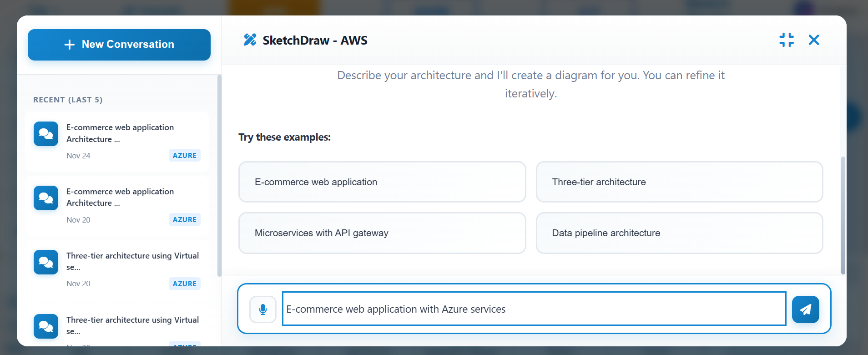Focus the architecture description input field
The width and height of the screenshot is (868, 355).
[534, 309]
